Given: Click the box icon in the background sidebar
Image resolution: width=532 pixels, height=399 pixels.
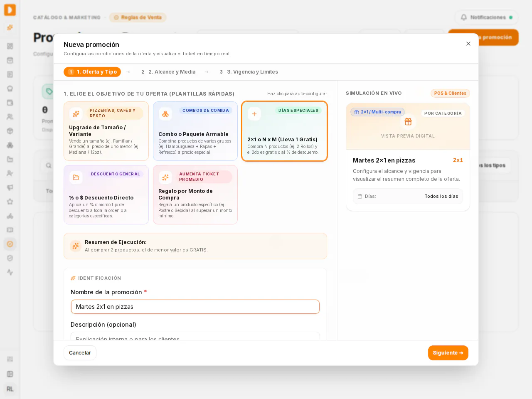Looking at the screenshot, I should pyautogui.click(x=10, y=131).
